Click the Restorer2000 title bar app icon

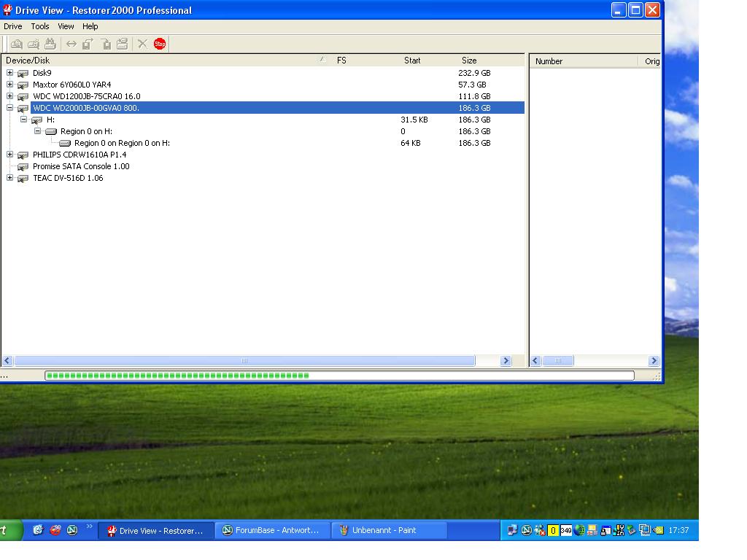(7, 9)
